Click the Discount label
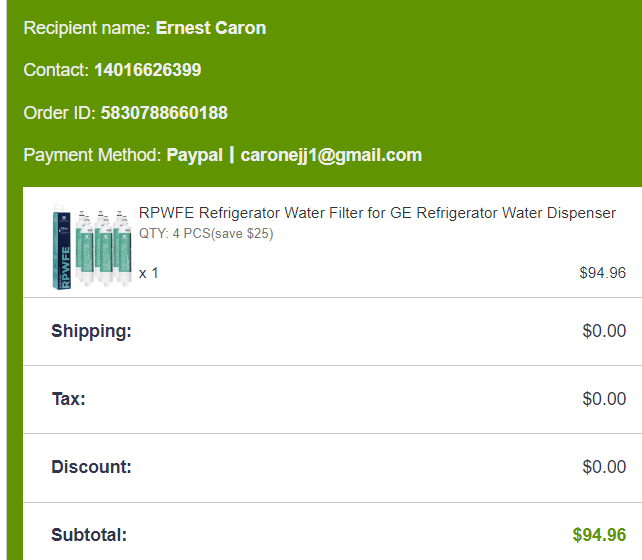Viewport: 642px width, 560px height. [91, 467]
